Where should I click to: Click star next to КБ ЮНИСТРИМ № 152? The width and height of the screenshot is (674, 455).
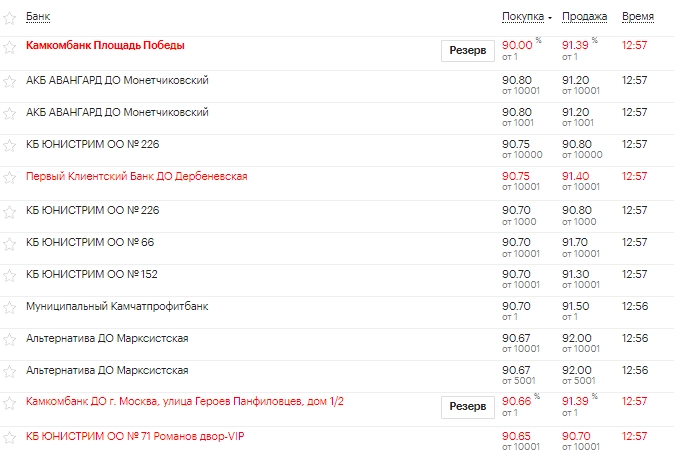(x=10, y=275)
